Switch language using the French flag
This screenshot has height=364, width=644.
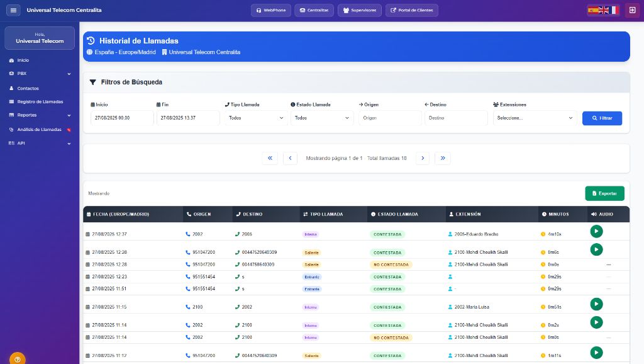pos(614,10)
